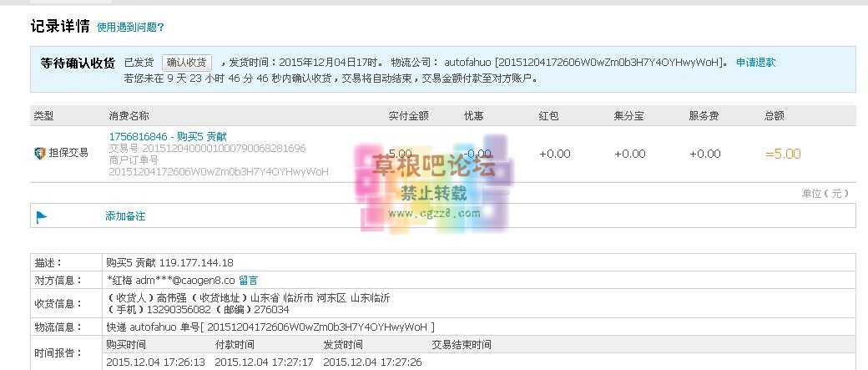Click the 交易结束时间 column header
Image resolution: width=868 pixels, height=370 pixels.
tap(461, 344)
